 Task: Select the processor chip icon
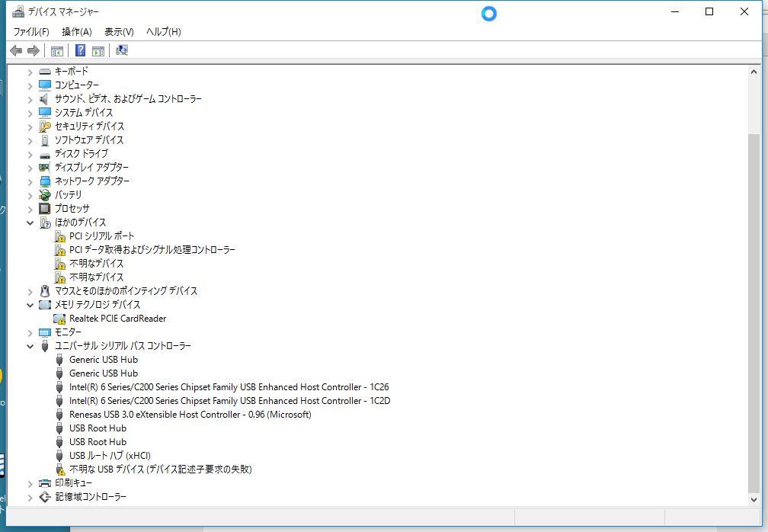pyautogui.click(x=44, y=209)
